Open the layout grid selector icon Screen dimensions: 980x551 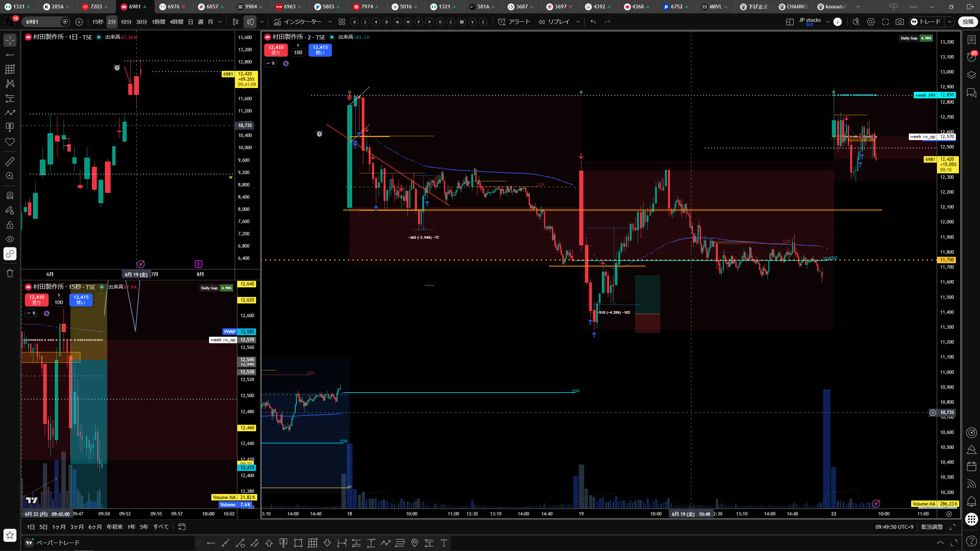pos(789,22)
